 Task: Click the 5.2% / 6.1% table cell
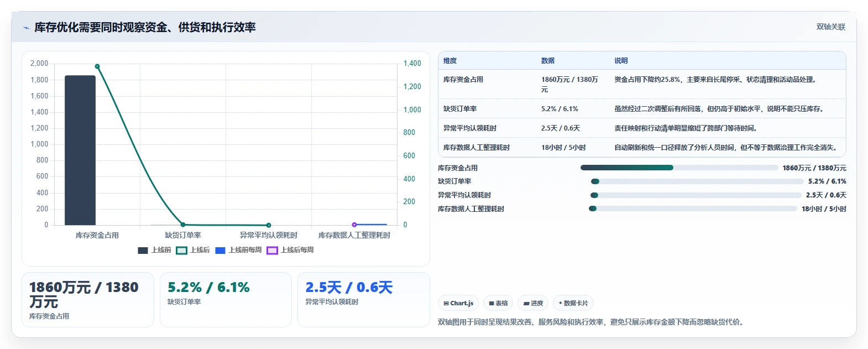point(560,109)
